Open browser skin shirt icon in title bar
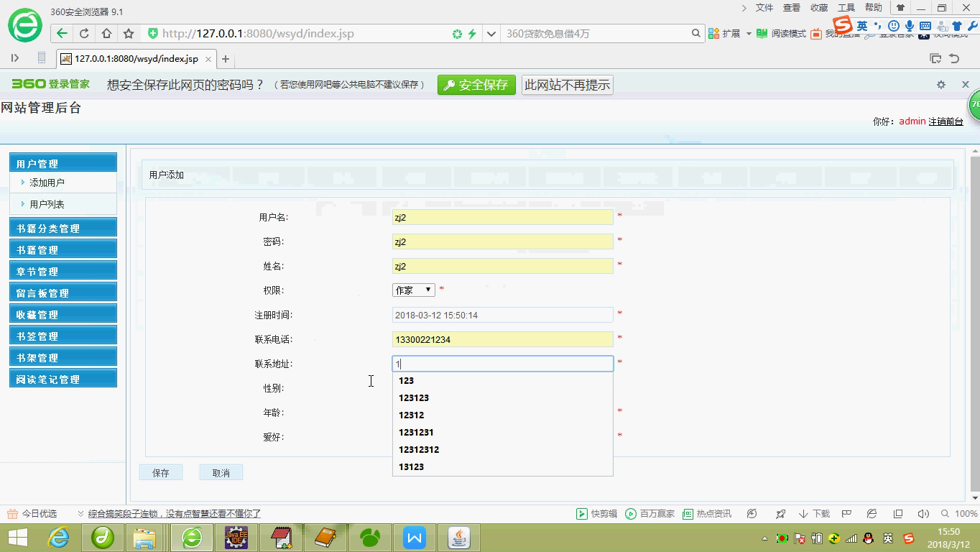 [900, 8]
